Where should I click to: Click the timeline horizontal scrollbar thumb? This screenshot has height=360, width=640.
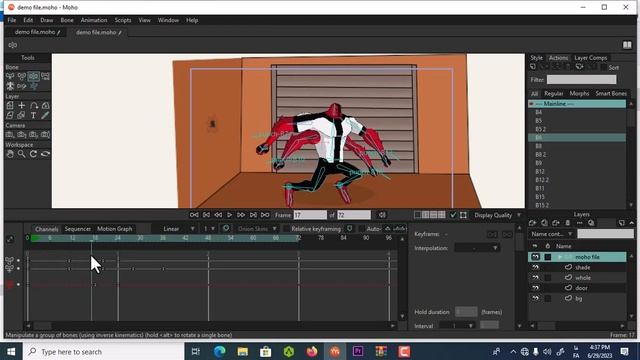42,326
